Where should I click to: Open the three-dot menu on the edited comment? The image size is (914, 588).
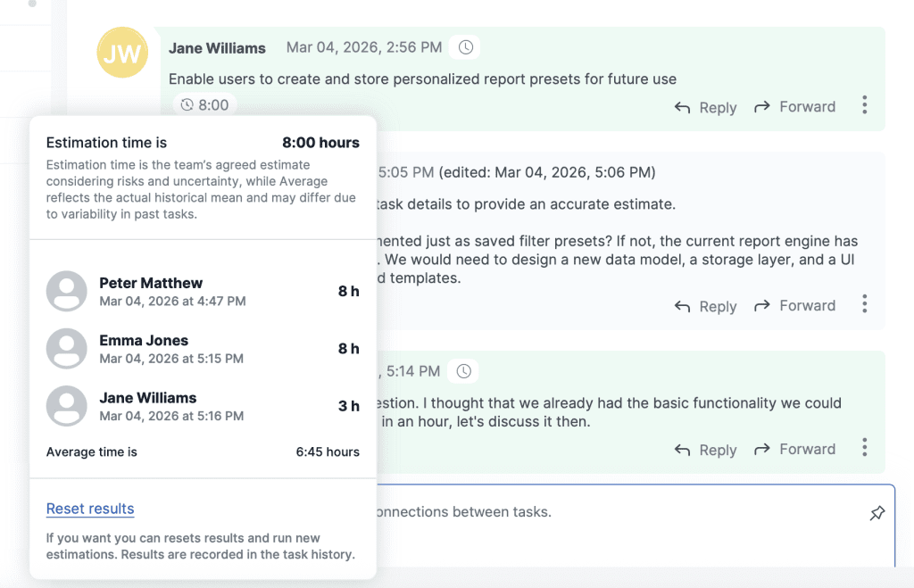864,303
